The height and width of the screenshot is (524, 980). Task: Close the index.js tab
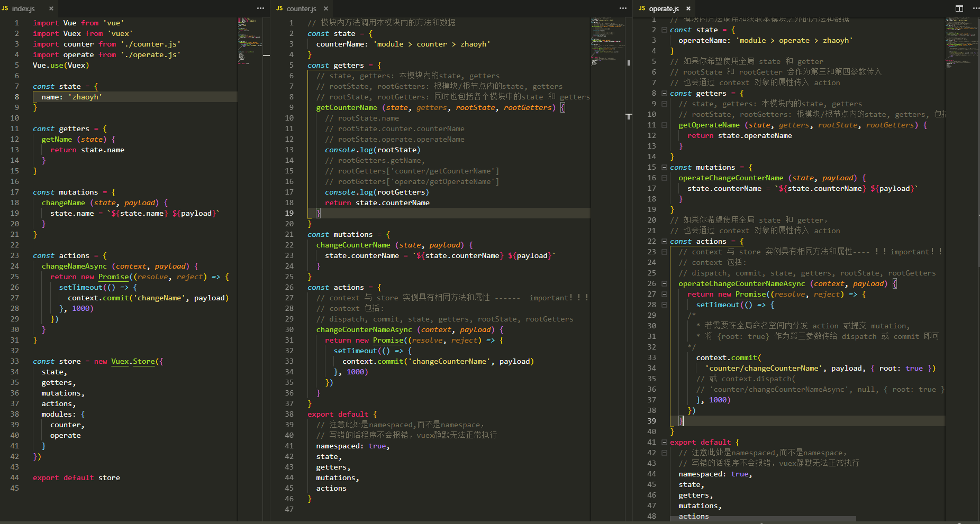click(51, 8)
